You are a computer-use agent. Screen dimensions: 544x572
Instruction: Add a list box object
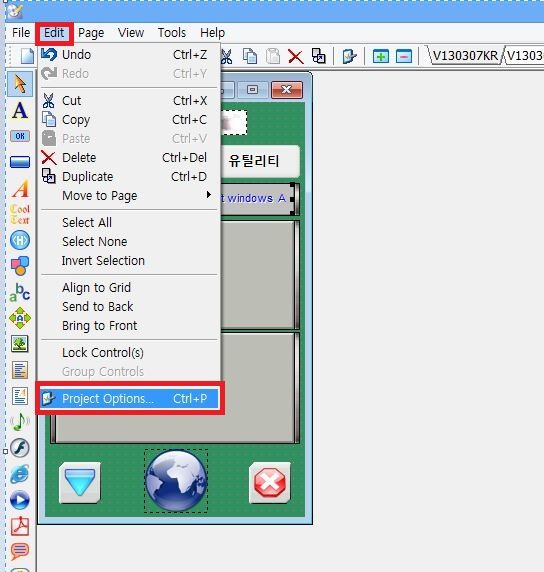20,370
